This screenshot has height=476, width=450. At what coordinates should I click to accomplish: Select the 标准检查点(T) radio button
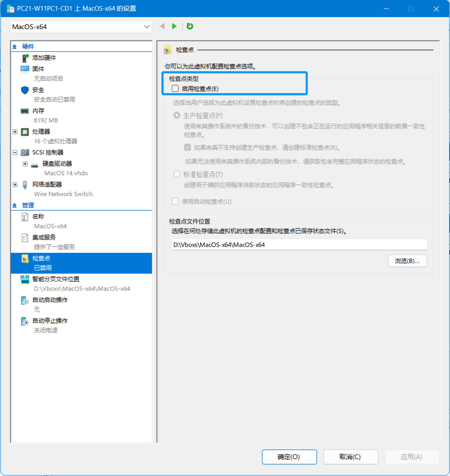pyautogui.click(x=176, y=174)
